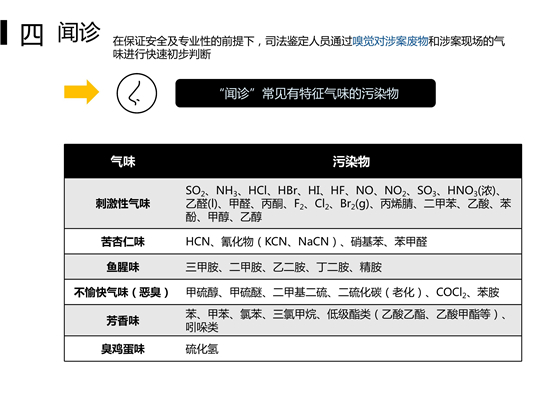Click the 苯、甲苯、氯苯 pollutant cell
This screenshot has height=420, width=560.
[346, 320]
